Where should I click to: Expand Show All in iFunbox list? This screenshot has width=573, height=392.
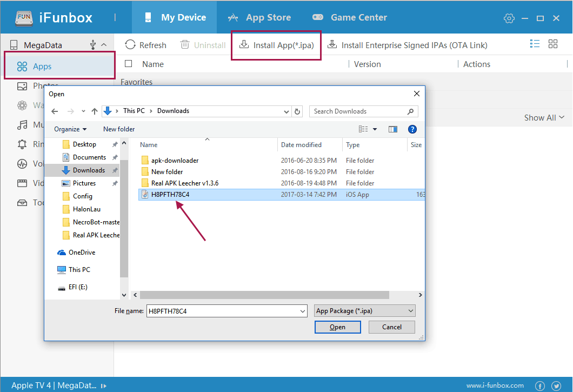click(x=544, y=118)
